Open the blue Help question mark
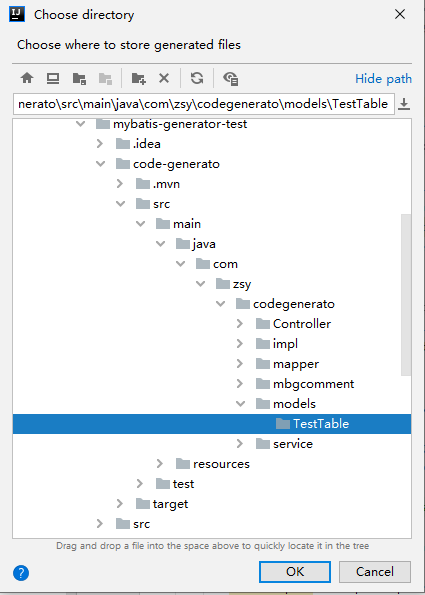 point(21,573)
